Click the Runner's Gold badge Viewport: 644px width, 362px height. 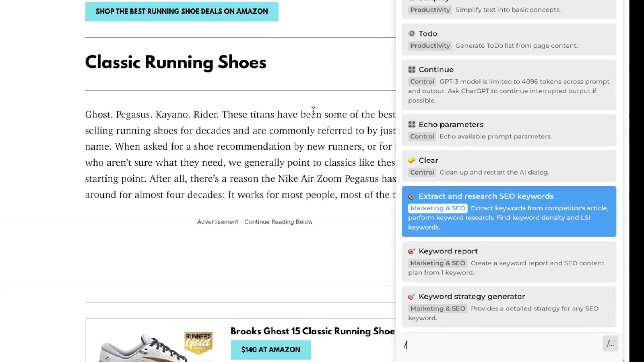click(x=198, y=343)
